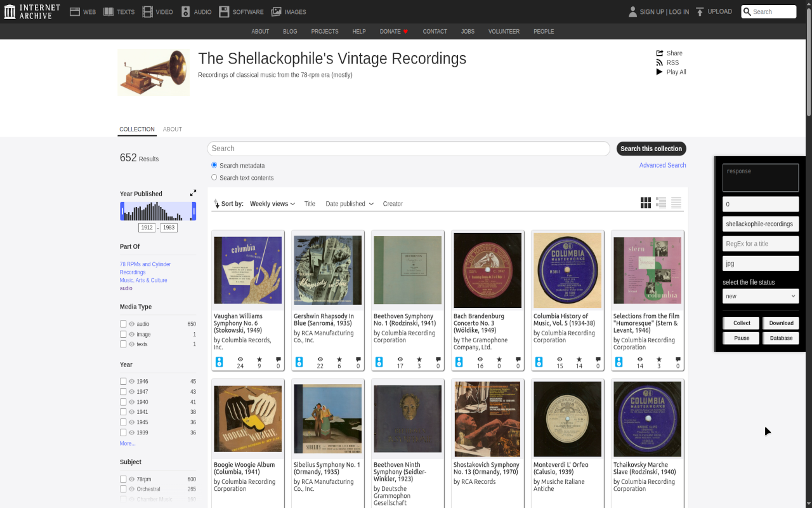Click the user account avatar icon
812x508 pixels.
point(632,11)
